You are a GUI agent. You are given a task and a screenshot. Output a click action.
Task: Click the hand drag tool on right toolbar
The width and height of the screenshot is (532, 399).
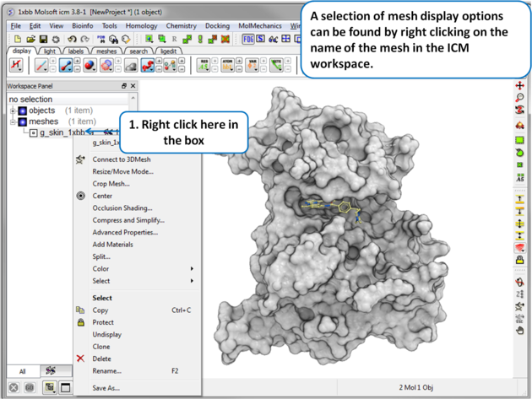click(519, 331)
